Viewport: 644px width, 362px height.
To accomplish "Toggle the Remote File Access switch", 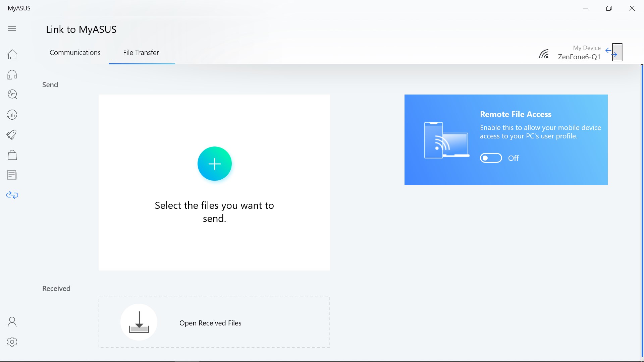I will point(491,158).
